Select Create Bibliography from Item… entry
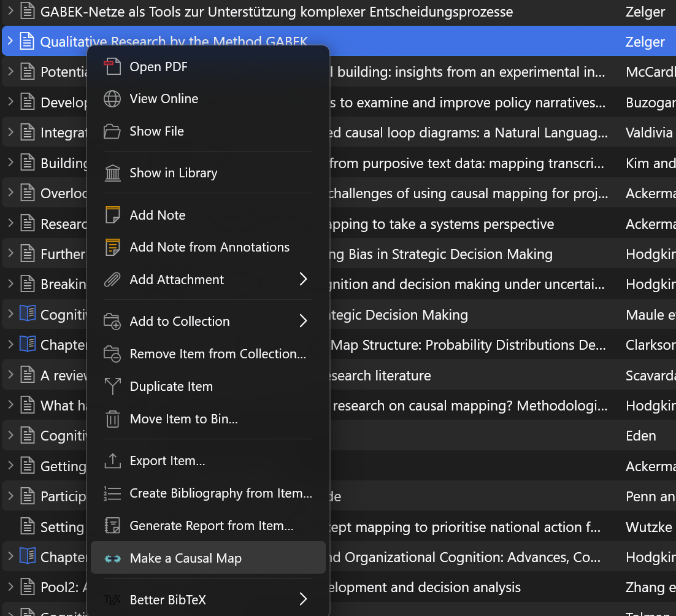Image resolution: width=676 pixels, height=616 pixels. pos(208,493)
